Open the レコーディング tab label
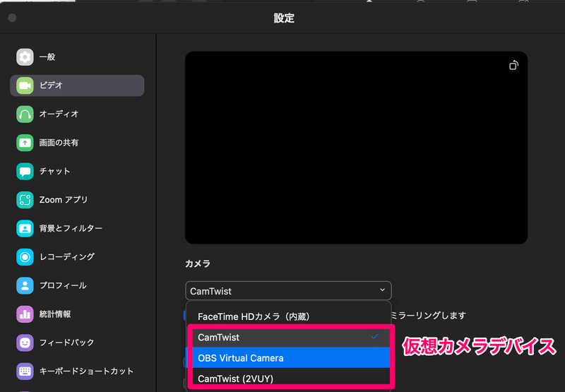565x392 pixels. tap(67, 257)
